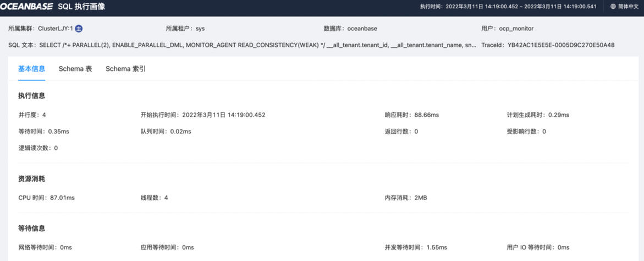Screen dimensions: 644x261
Task: Click the 队列时间 value 0.02ms
Action: pos(181,132)
